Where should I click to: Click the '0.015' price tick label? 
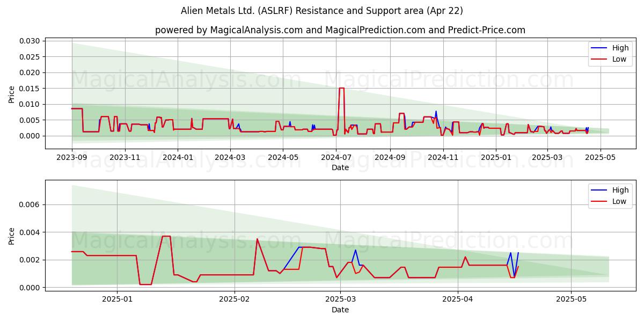(x=29, y=89)
